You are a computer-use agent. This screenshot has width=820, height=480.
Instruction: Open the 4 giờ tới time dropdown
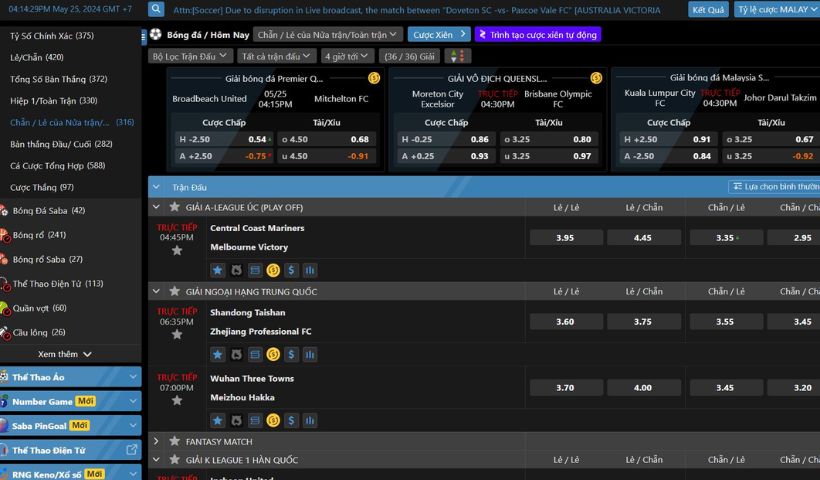pyautogui.click(x=347, y=56)
